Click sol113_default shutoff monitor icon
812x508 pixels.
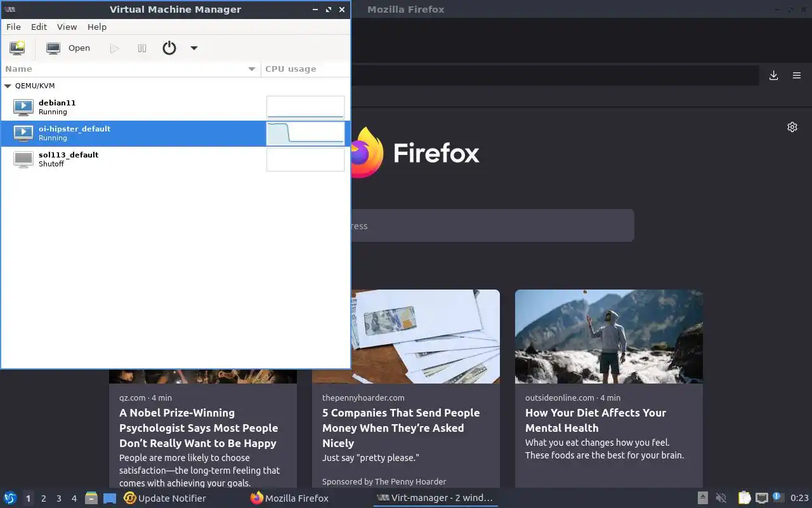[23, 159]
